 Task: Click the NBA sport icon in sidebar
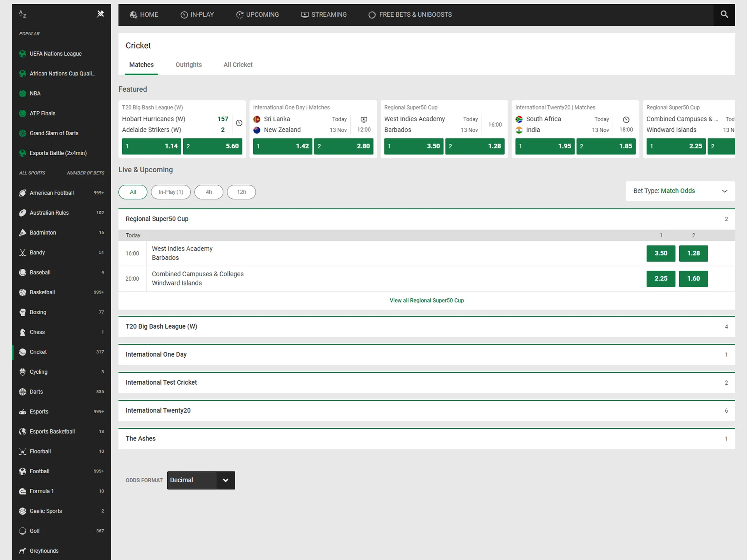22,94
